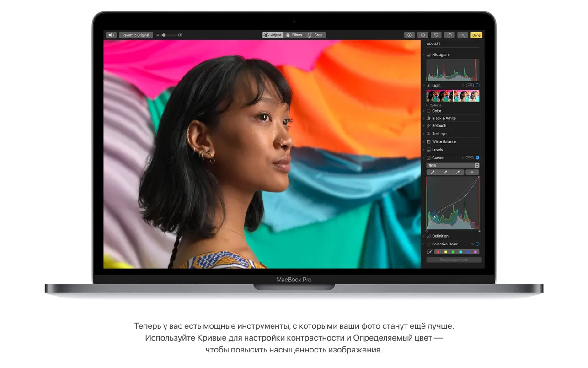
Task: Open the photo info panel icon
Action: [409, 35]
